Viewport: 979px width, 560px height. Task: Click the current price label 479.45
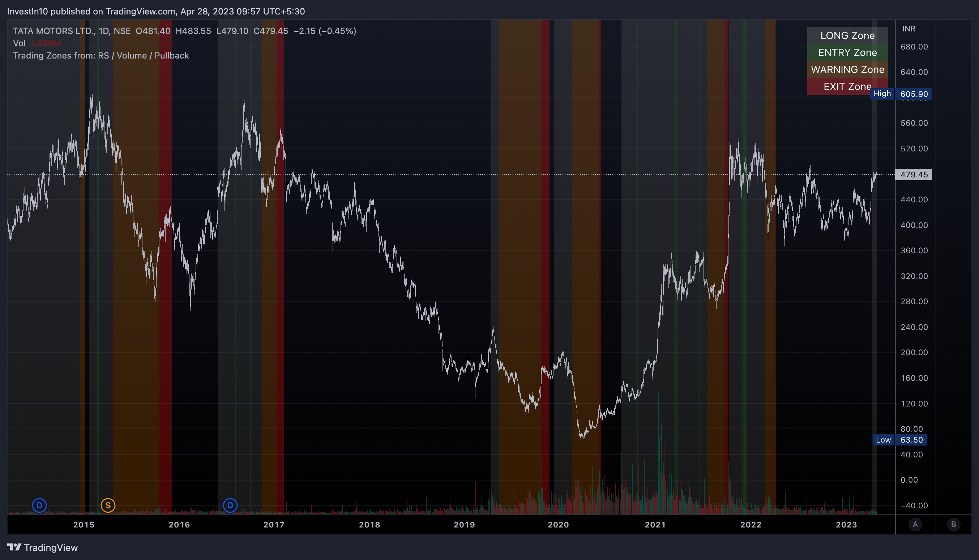point(914,175)
